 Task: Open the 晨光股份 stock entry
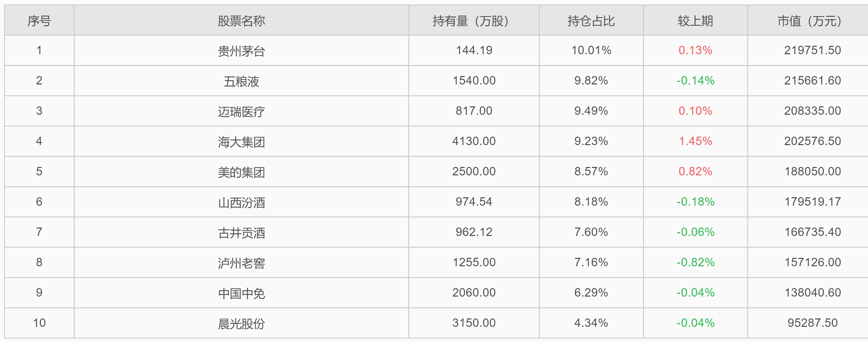click(x=241, y=323)
